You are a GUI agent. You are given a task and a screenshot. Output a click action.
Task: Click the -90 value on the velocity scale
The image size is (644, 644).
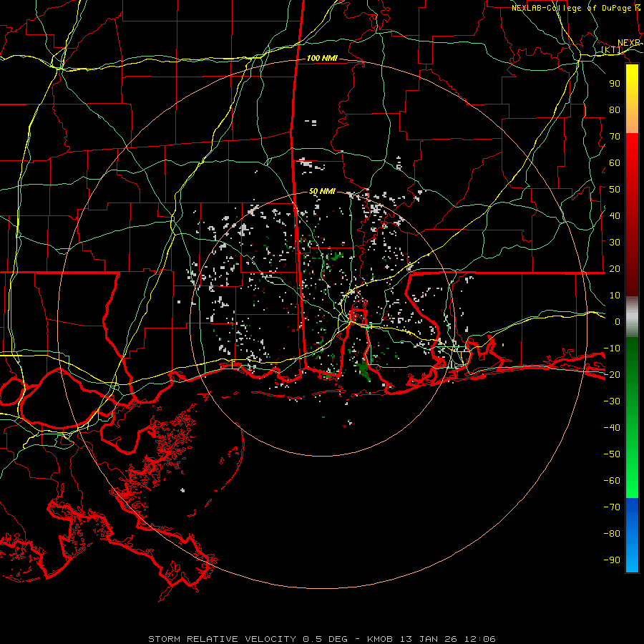point(612,560)
